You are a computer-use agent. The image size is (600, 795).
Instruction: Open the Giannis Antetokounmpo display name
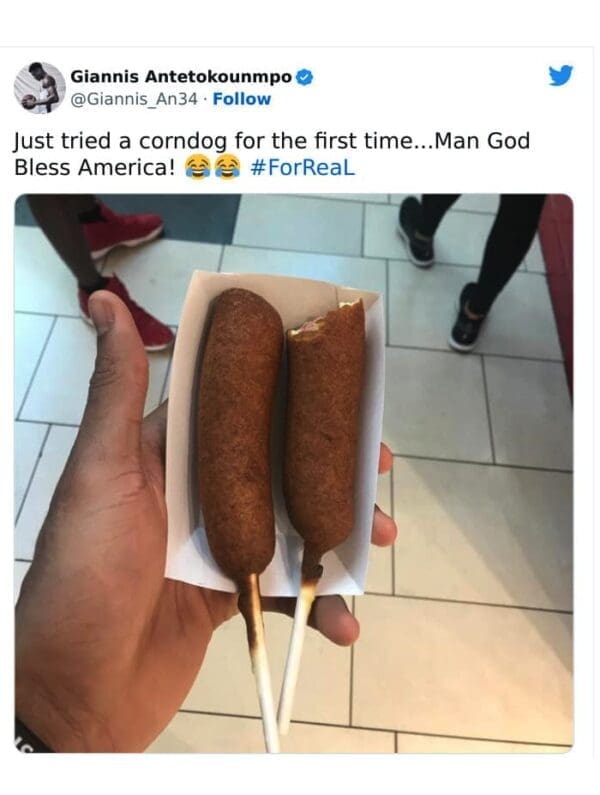pyautogui.click(x=181, y=77)
